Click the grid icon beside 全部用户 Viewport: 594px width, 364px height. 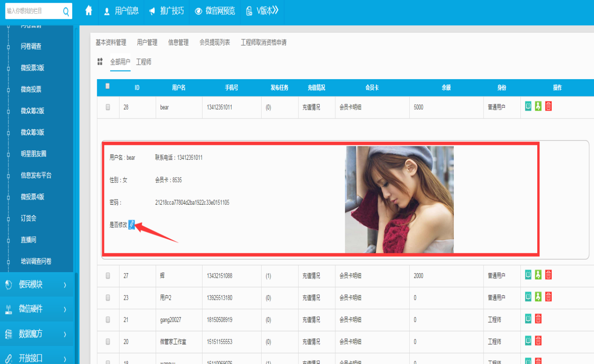click(x=100, y=62)
